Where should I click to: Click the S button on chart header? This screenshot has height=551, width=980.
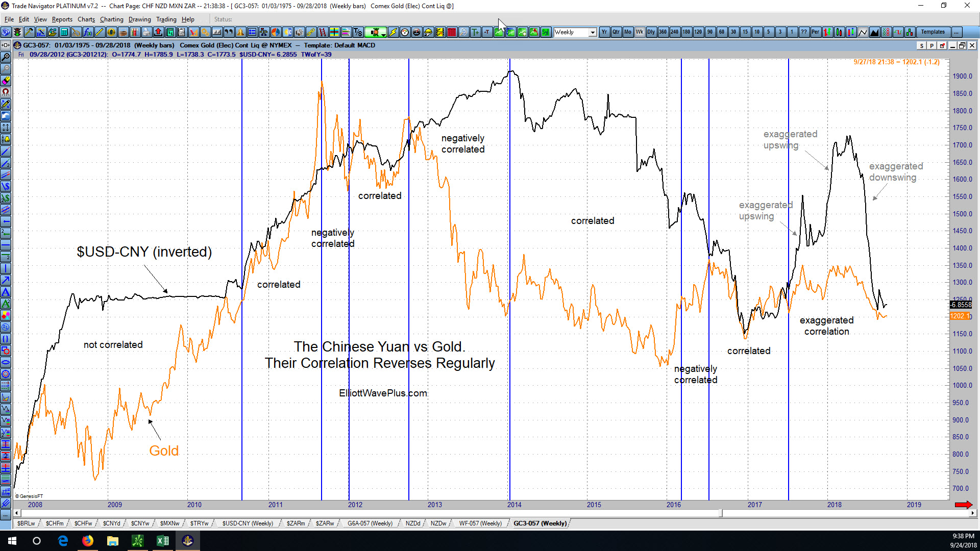click(922, 46)
